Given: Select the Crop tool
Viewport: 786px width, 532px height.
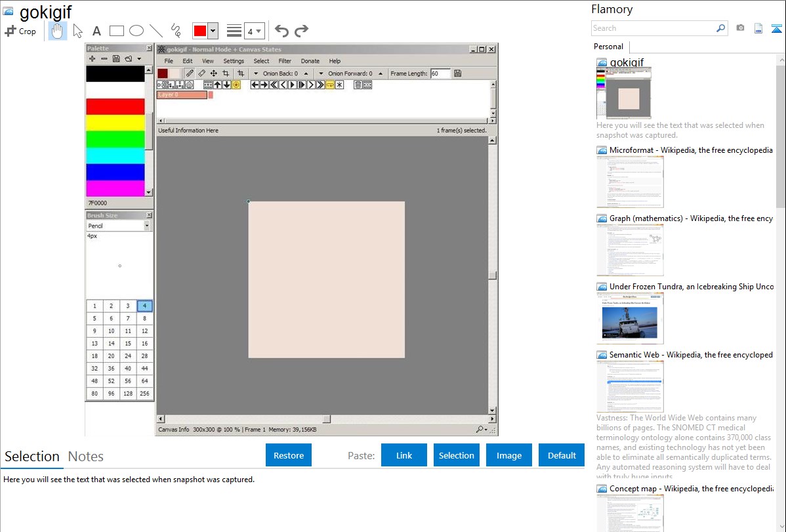Looking at the screenshot, I should click(x=20, y=31).
